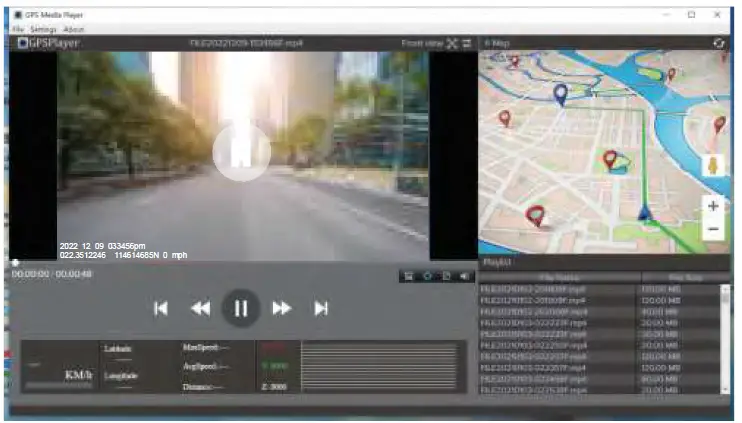Screen dimensions: 742x423
Task: Click the Z axis sensor value
Action: [x=274, y=387]
